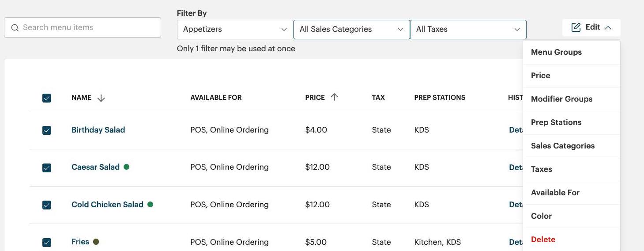Sort by Price using up arrow
Image resolution: width=644 pixels, height=251 pixels.
334,97
